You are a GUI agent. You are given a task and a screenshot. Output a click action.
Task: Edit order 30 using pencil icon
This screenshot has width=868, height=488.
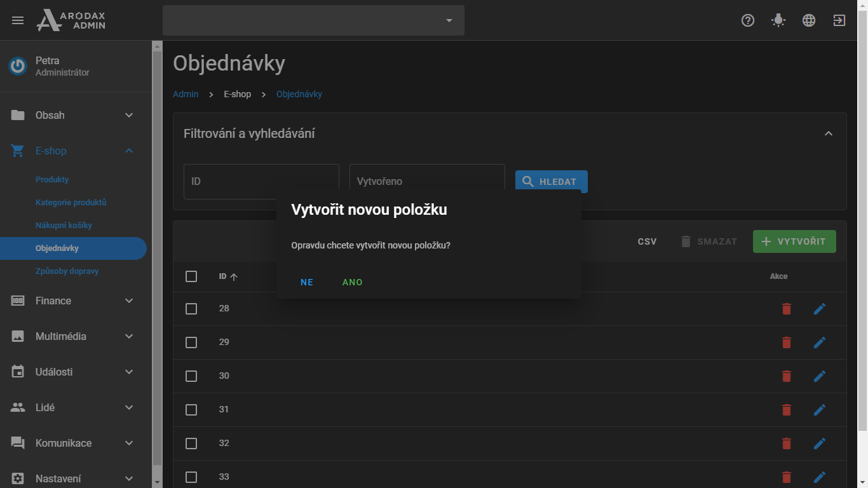point(820,376)
